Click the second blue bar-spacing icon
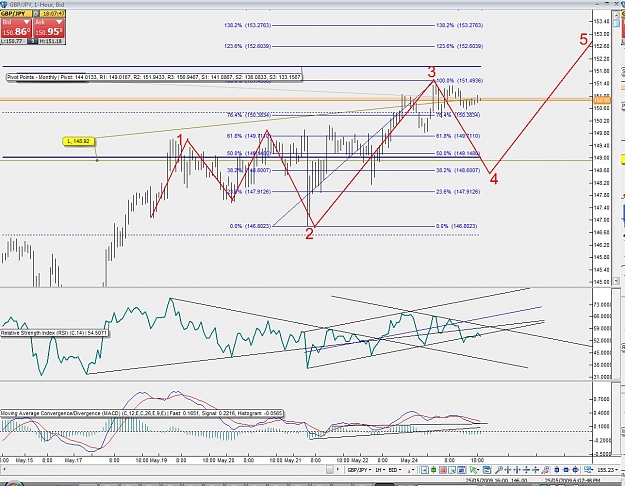Viewport: 625px width, 486px height. [566, 470]
